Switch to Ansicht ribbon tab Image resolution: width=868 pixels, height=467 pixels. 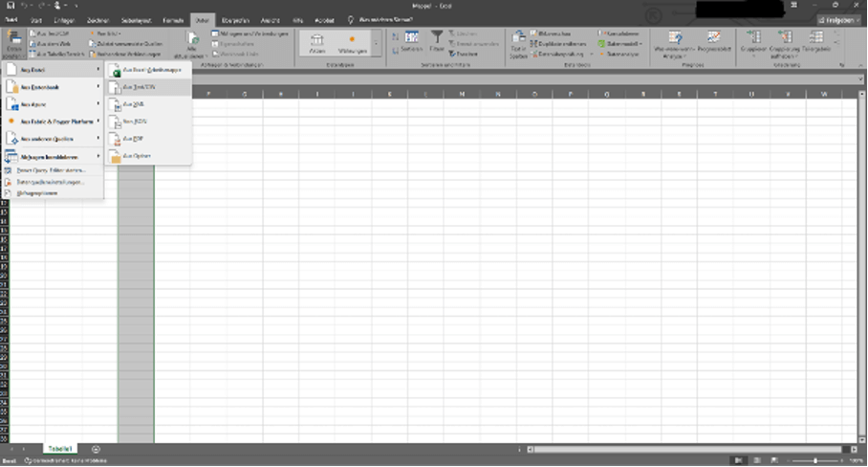click(271, 20)
